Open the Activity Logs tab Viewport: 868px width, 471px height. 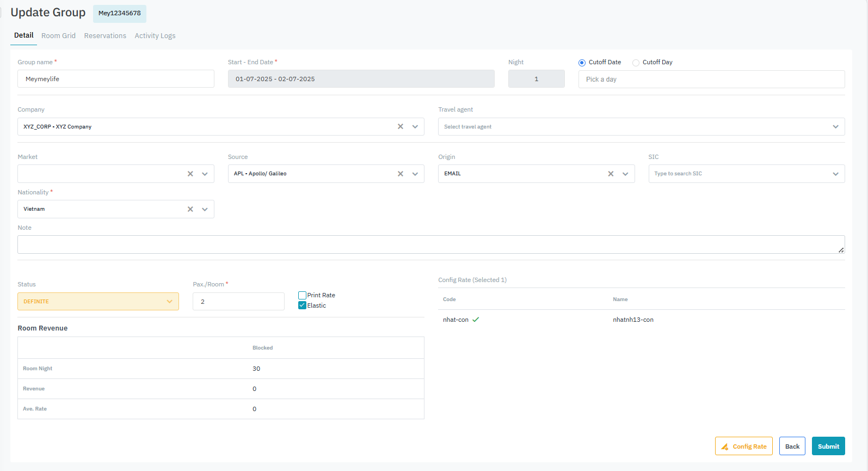click(155, 36)
